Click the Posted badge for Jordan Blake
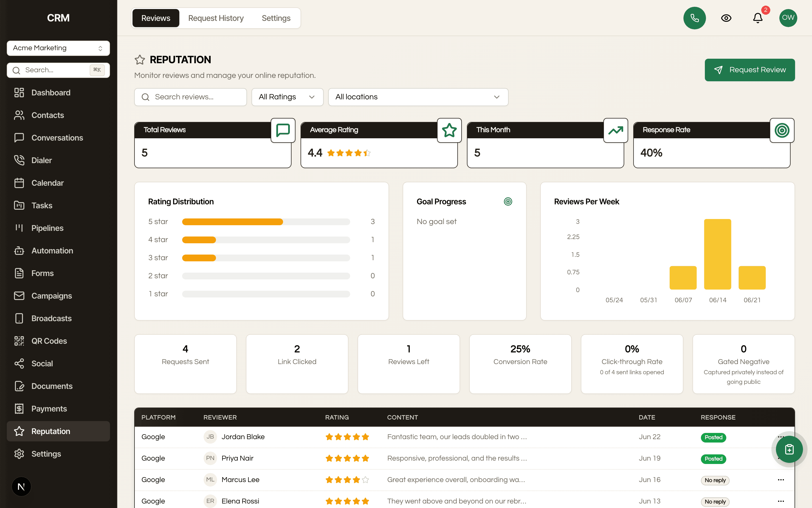This screenshot has width=812, height=508. [713, 437]
